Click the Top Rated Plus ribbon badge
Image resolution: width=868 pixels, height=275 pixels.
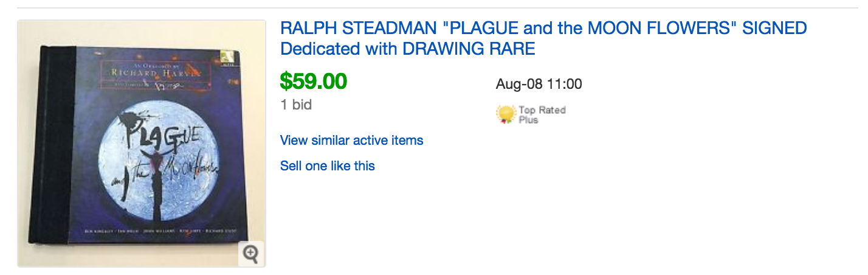505,114
